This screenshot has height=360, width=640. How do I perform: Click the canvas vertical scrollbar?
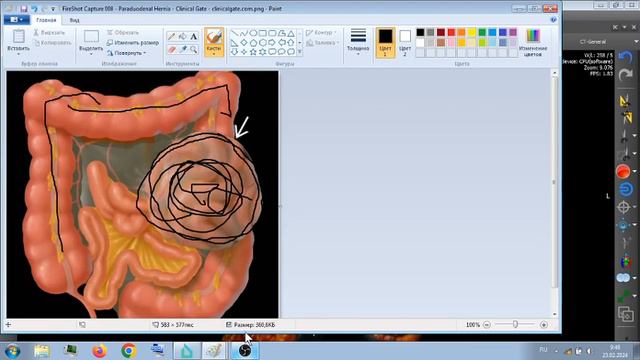pyautogui.click(x=554, y=182)
